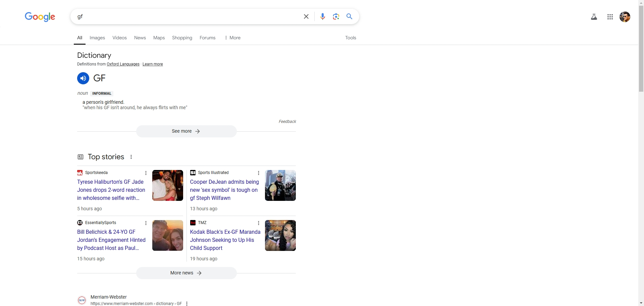The image size is (644, 306).
Task: Click the dictionary Feedback link
Action: (x=287, y=122)
